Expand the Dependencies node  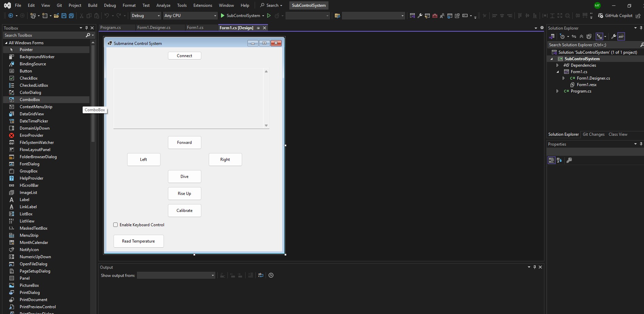(x=557, y=65)
